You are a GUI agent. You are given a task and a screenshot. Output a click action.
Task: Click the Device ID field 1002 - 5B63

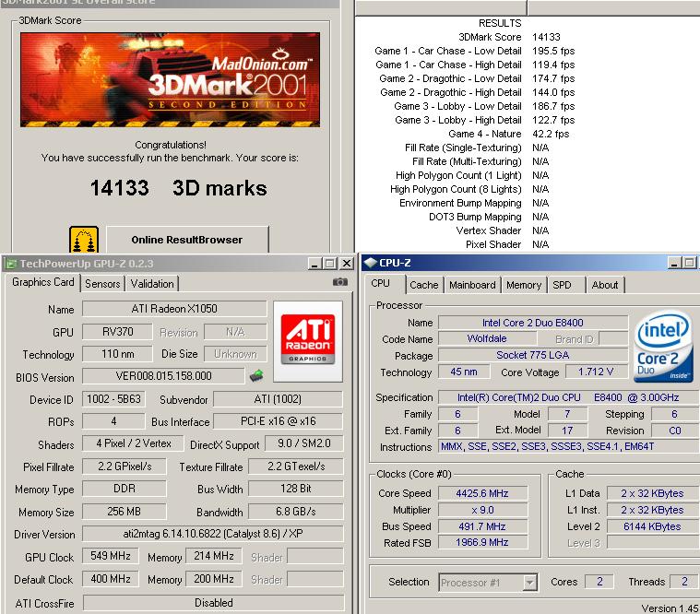113,399
